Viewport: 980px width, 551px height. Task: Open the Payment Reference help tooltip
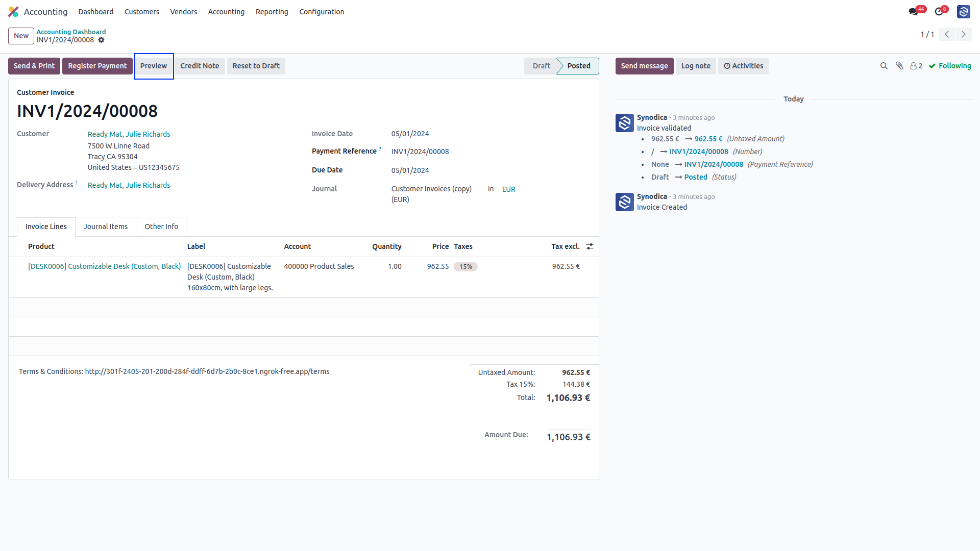tap(380, 149)
